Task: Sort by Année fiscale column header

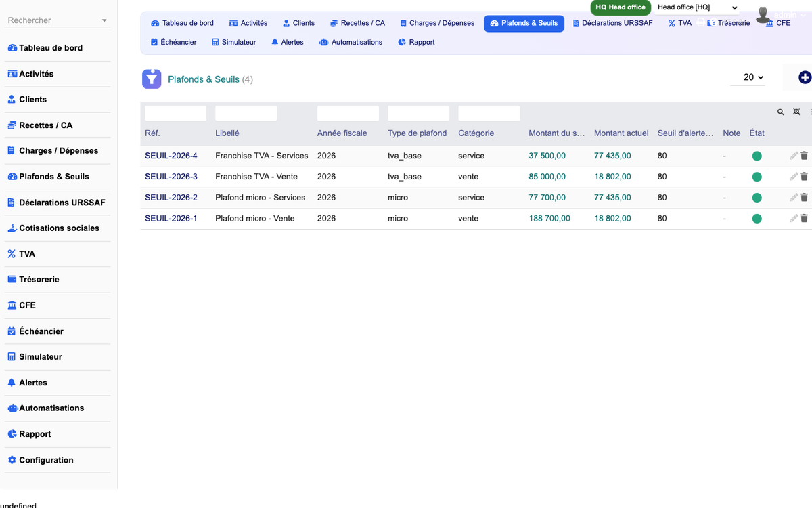Action: tap(342, 133)
